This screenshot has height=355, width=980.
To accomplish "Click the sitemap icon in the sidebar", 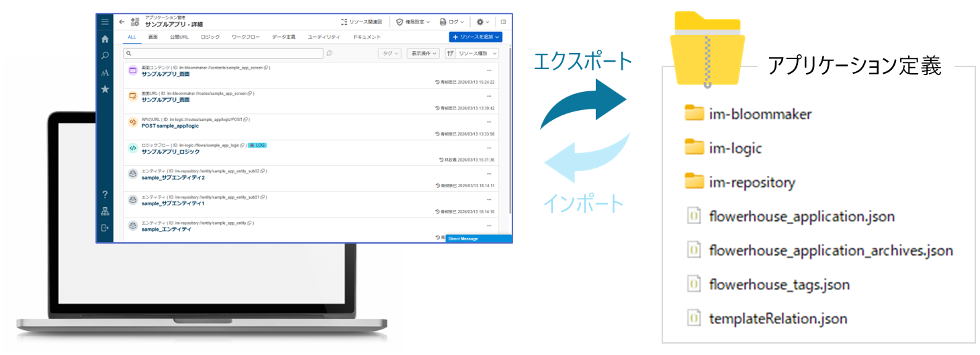I will [x=105, y=211].
